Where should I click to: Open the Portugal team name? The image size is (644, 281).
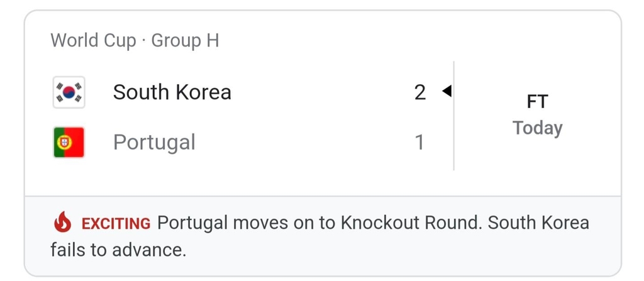click(x=154, y=143)
